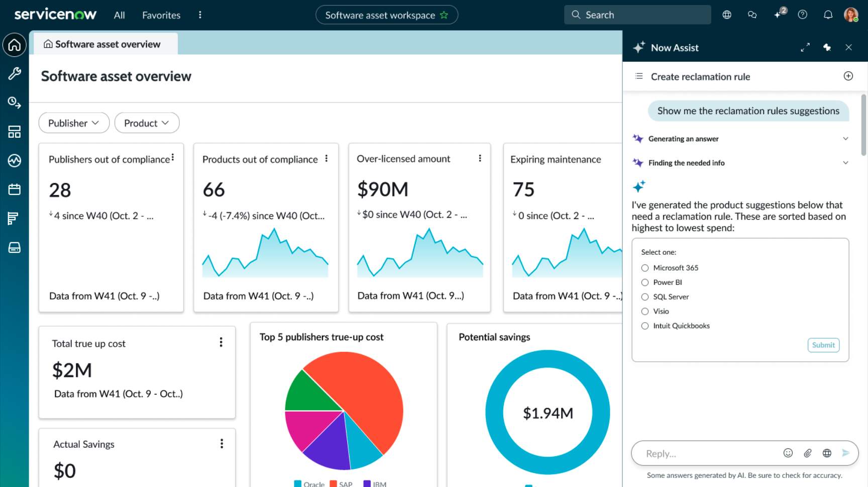Screen dimensions: 868x487
Task: Click the attachment paperclip in reply box
Action: [x=808, y=453]
